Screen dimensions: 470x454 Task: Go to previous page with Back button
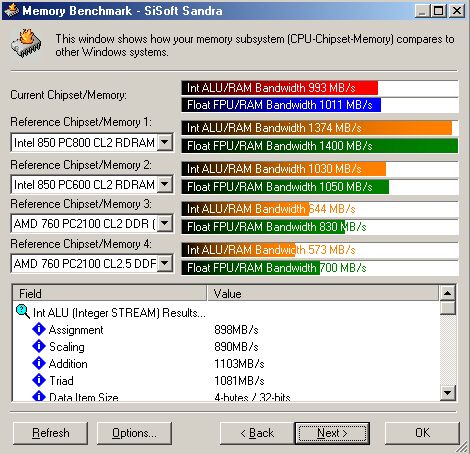click(257, 433)
